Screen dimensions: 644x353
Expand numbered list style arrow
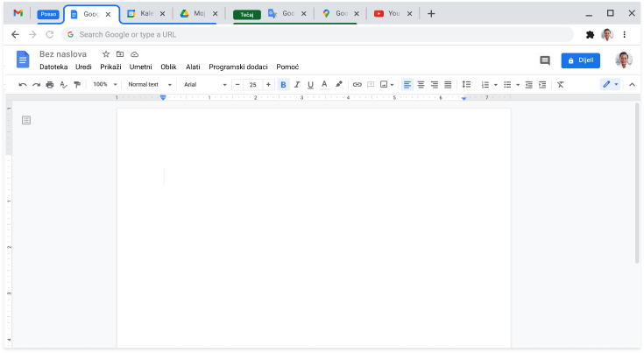496,85
